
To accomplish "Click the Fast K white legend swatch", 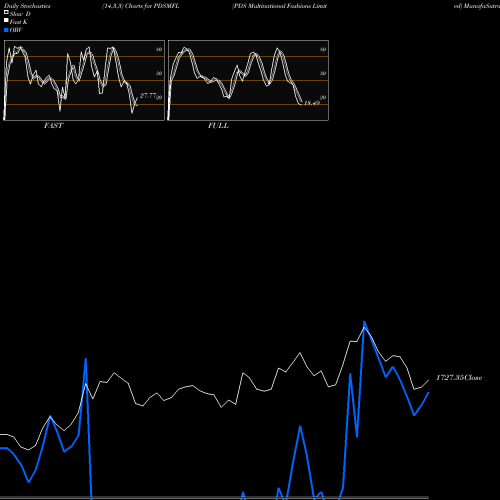I will [6, 20].
